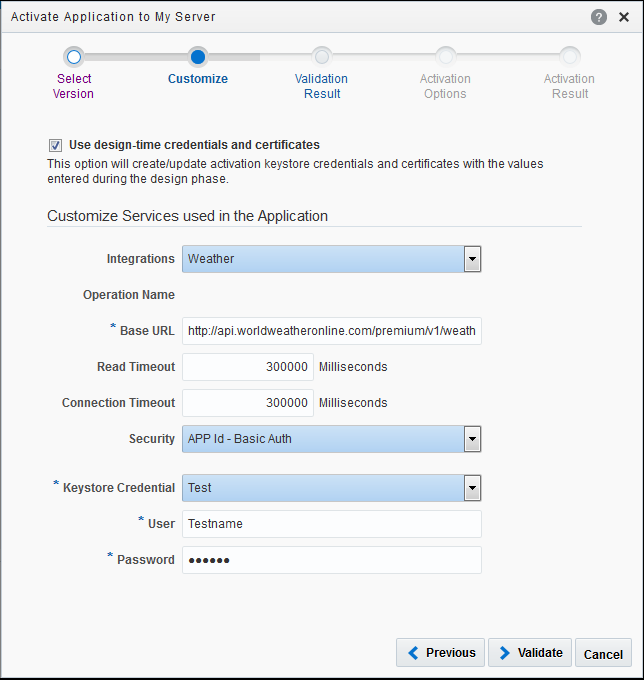This screenshot has width=644, height=680.
Task: Click the Select Version step circle
Action: tap(74, 57)
